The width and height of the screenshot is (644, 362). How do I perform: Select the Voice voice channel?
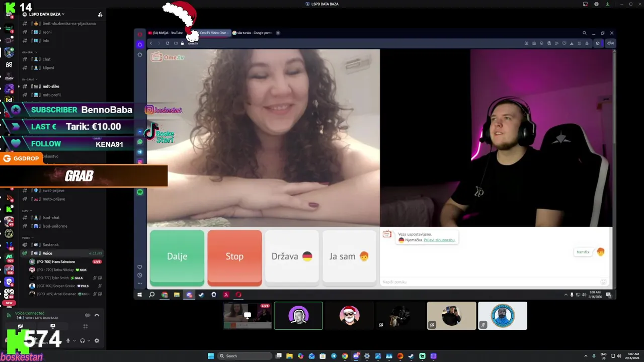coord(62,253)
